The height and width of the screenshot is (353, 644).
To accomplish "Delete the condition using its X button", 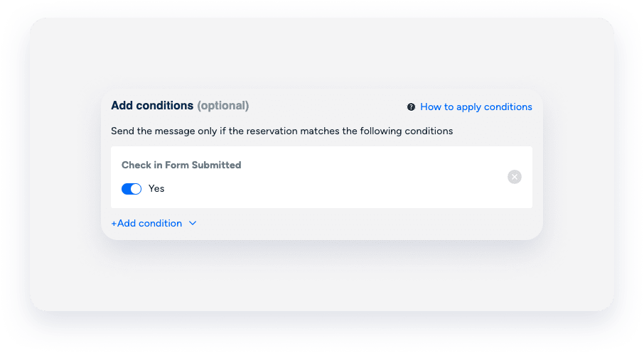I will (515, 177).
